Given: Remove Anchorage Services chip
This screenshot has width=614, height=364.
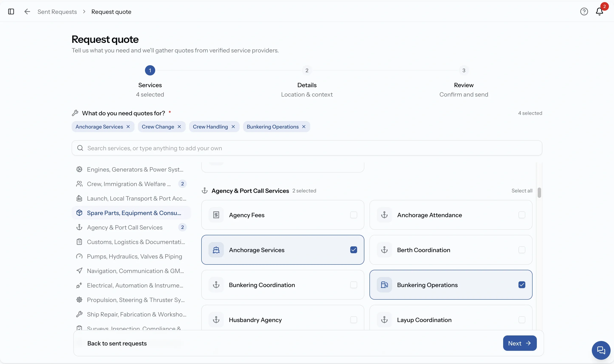Looking at the screenshot, I should click(x=128, y=127).
